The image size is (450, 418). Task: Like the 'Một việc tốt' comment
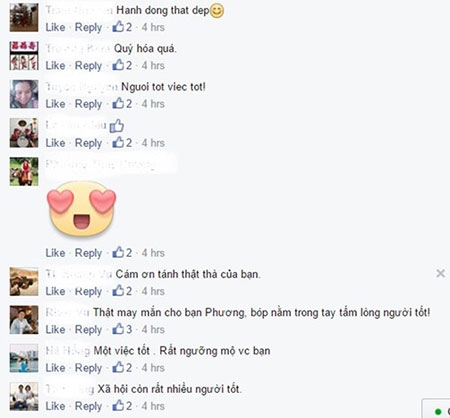pos(55,368)
